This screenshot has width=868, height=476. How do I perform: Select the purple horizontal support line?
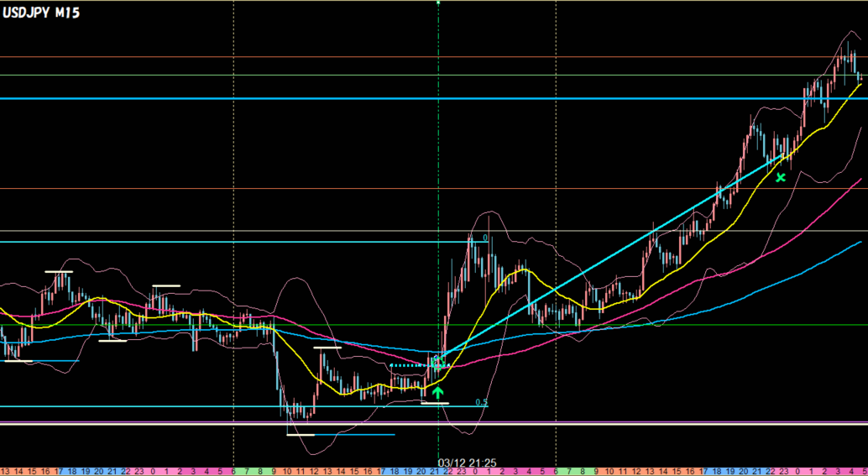[x=434, y=423]
